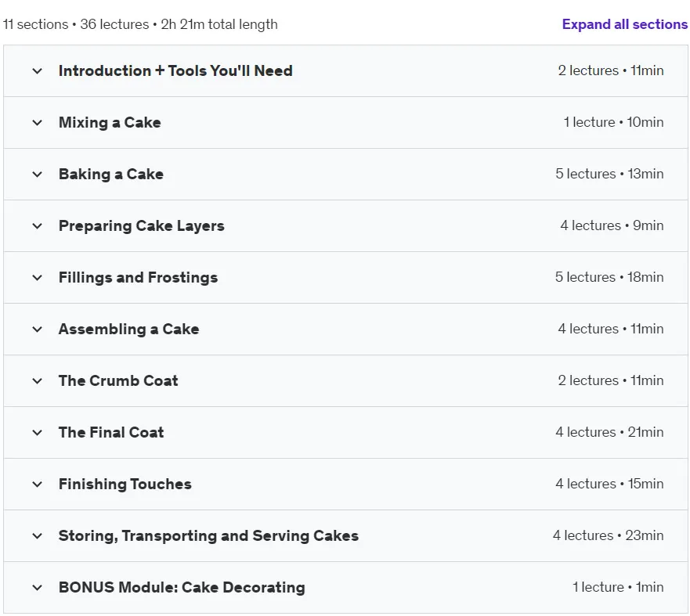Expand the Baking a Cake chevron arrow
Image resolution: width=690 pixels, height=616 pixels.
coord(38,174)
